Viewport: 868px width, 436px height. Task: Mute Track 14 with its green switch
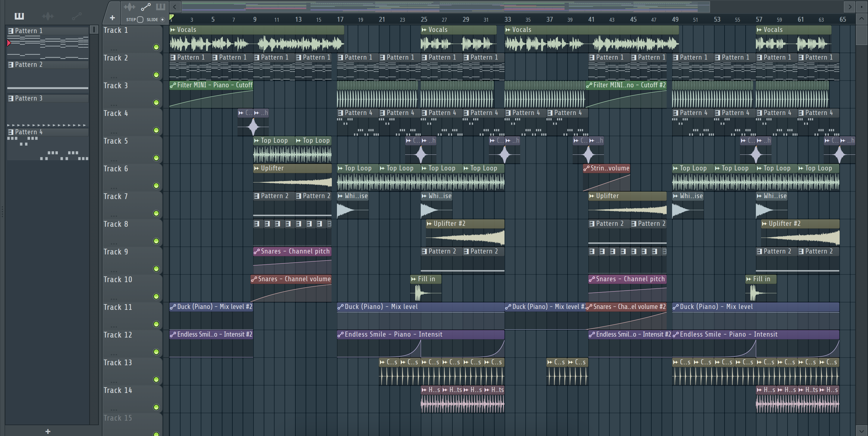(156, 407)
